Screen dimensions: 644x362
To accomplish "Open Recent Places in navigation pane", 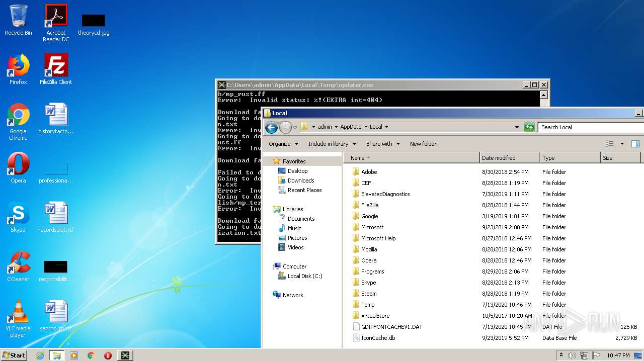I will point(304,190).
